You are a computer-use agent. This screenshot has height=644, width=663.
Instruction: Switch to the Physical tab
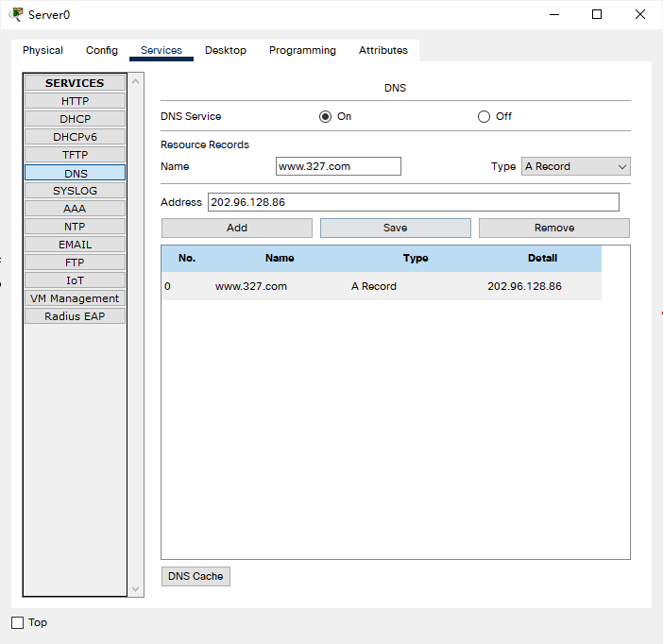coord(42,50)
